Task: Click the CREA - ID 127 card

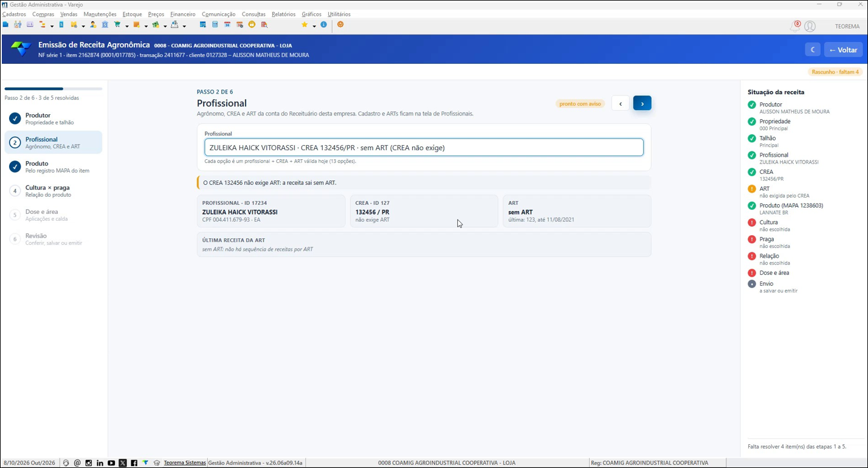Action: click(424, 211)
